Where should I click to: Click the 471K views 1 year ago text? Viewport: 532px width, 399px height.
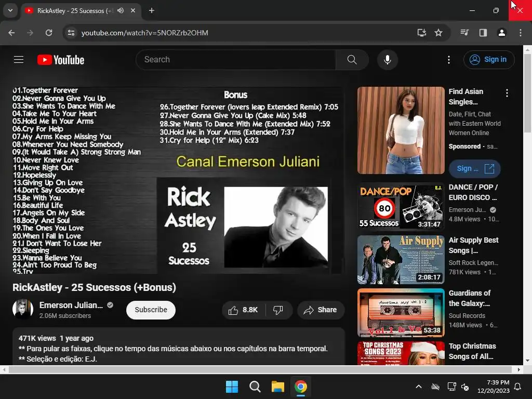click(x=56, y=338)
